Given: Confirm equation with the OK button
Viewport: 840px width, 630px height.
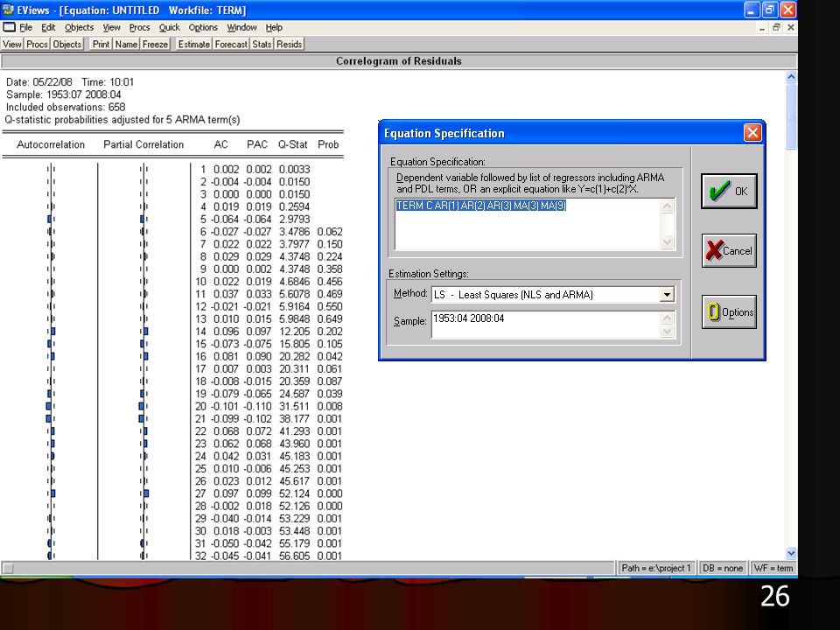Looking at the screenshot, I should (729, 192).
